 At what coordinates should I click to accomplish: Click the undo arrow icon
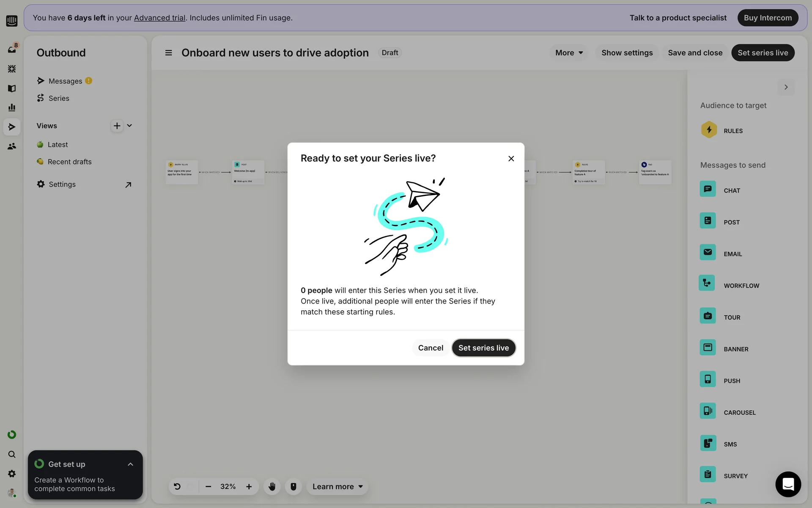177,486
